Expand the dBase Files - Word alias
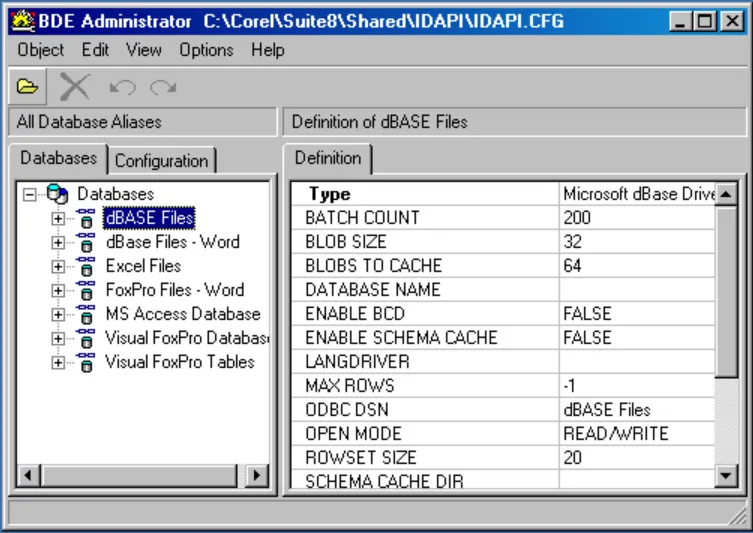This screenshot has height=533, width=753. 58,242
